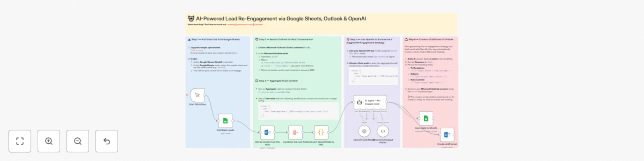Open the Create draft email Outlook node

(x=447, y=135)
